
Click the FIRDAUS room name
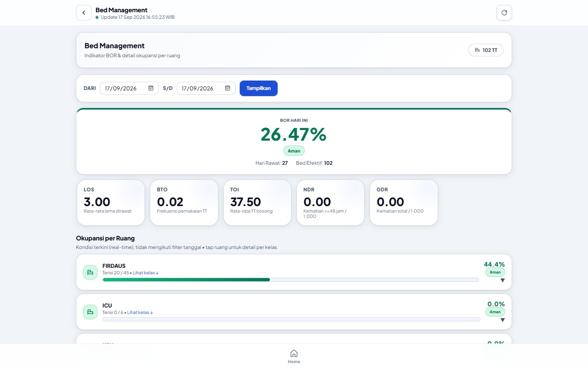114,266
